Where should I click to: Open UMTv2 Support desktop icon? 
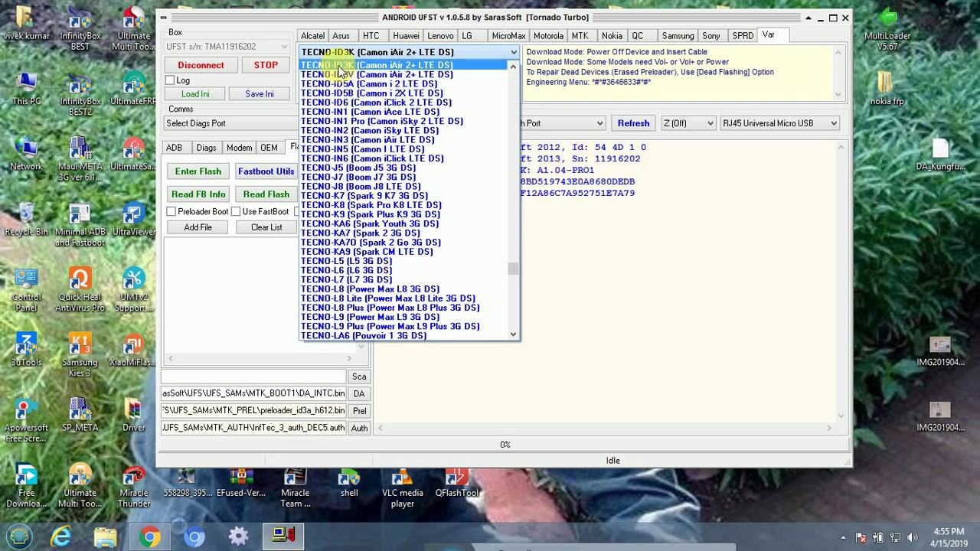[133, 289]
